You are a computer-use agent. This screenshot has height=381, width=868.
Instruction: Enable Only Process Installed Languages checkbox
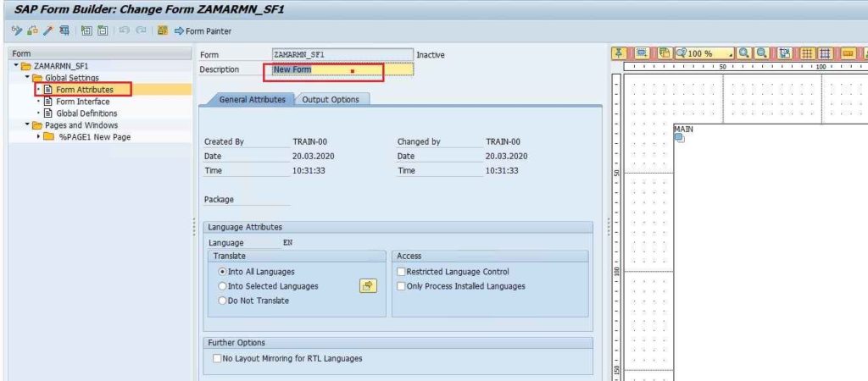tap(401, 286)
